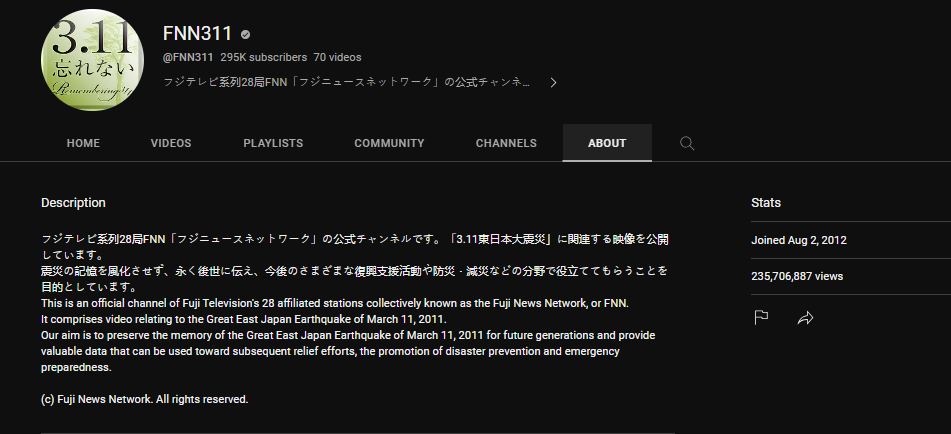Open the CHANNELS tab
951x434 pixels.
(x=506, y=143)
